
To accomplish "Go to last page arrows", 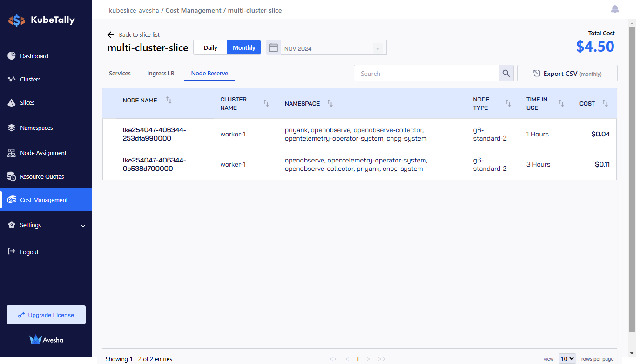I will pyautogui.click(x=382, y=359).
